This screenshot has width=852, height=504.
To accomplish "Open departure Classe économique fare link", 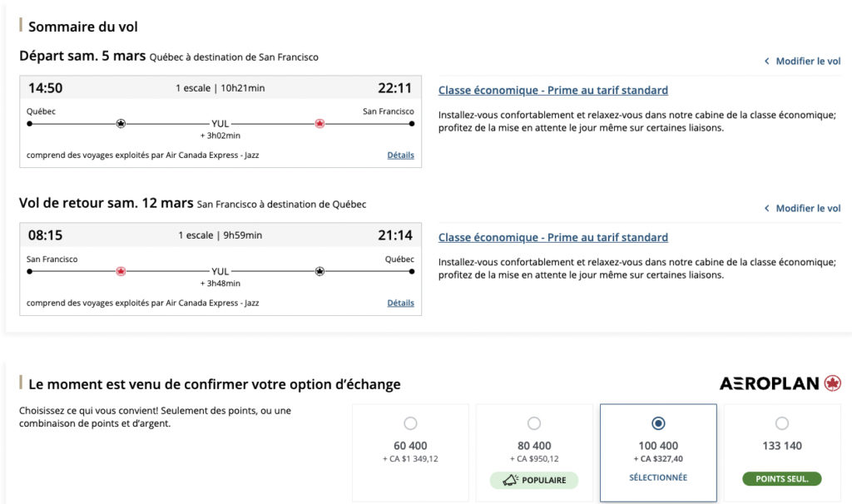I will 552,91.
